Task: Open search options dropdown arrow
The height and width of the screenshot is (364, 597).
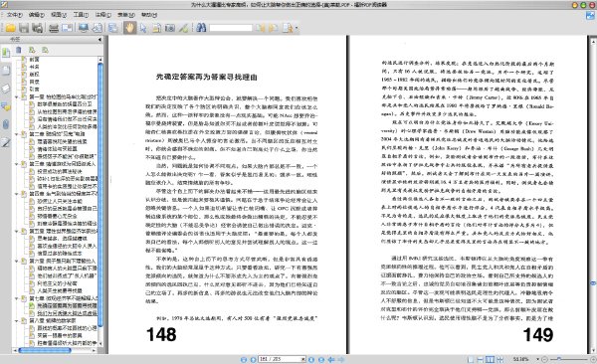Action: [x=297, y=28]
